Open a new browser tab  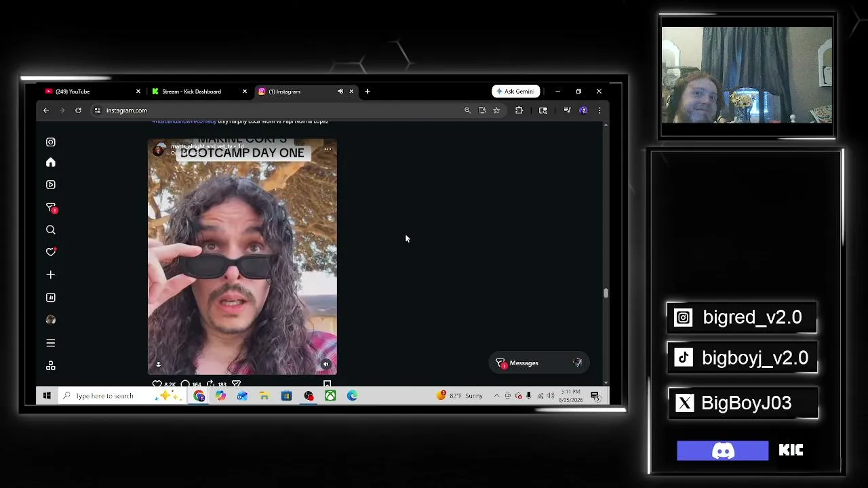click(x=368, y=91)
